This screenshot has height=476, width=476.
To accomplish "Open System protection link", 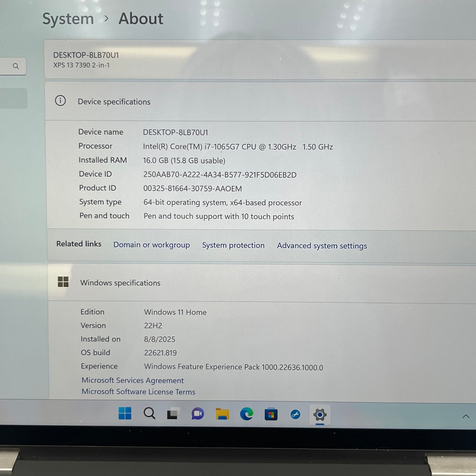I will pyautogui.click(x=233, y=245).
